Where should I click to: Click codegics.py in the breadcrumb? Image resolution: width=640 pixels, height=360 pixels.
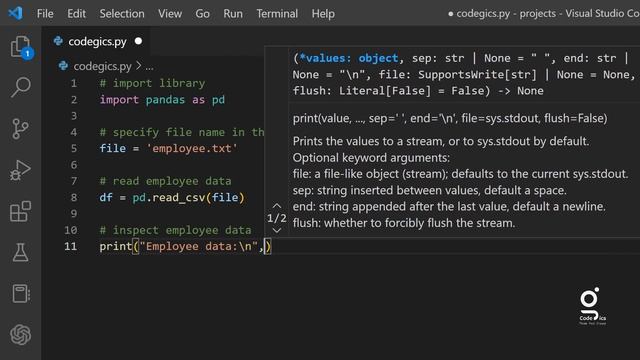pyautogui.click(x=102, y=66)
